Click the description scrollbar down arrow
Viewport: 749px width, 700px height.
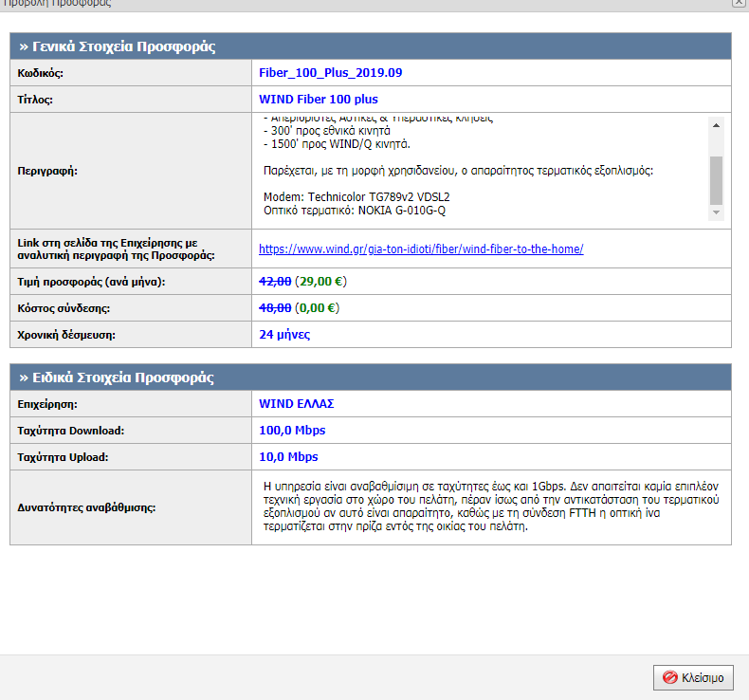click(716, 212)
